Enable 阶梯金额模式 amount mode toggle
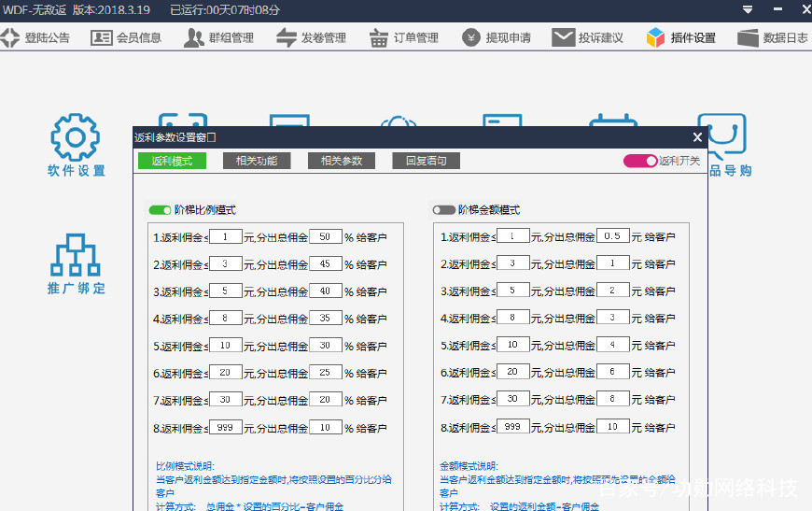This screenshot has width=812, height=511. [x=443, y=210]
